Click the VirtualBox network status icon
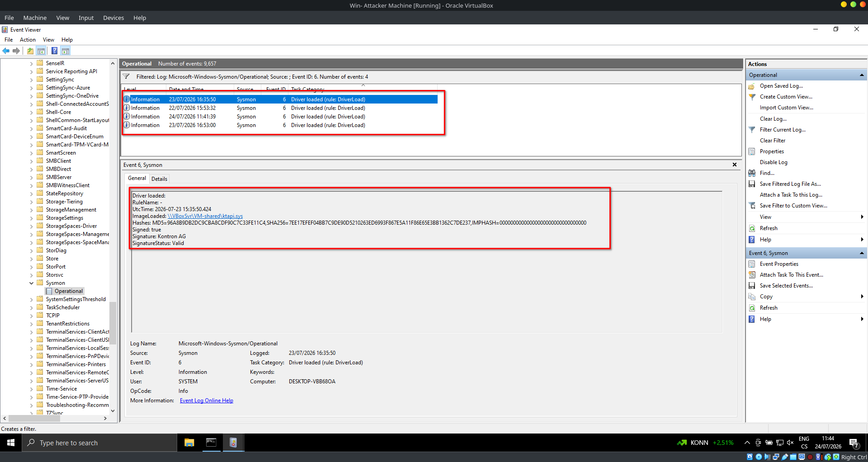This screenshot has width=868, height=462. click(x=776, y=457)
